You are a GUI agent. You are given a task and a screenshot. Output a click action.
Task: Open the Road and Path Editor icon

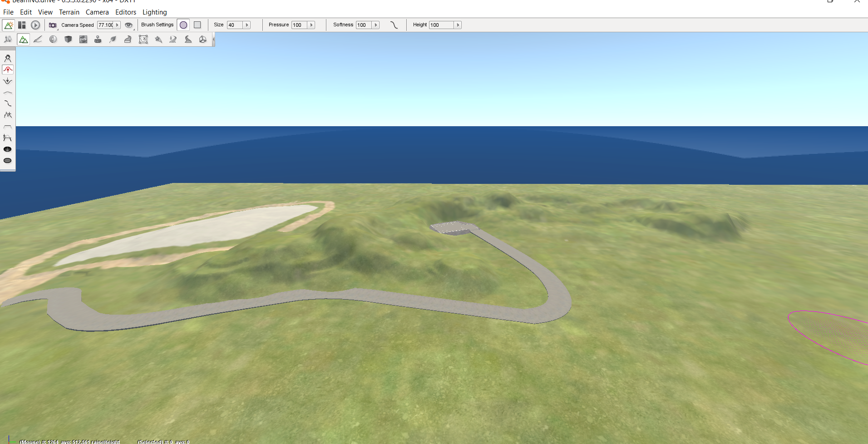pos(188,39)
